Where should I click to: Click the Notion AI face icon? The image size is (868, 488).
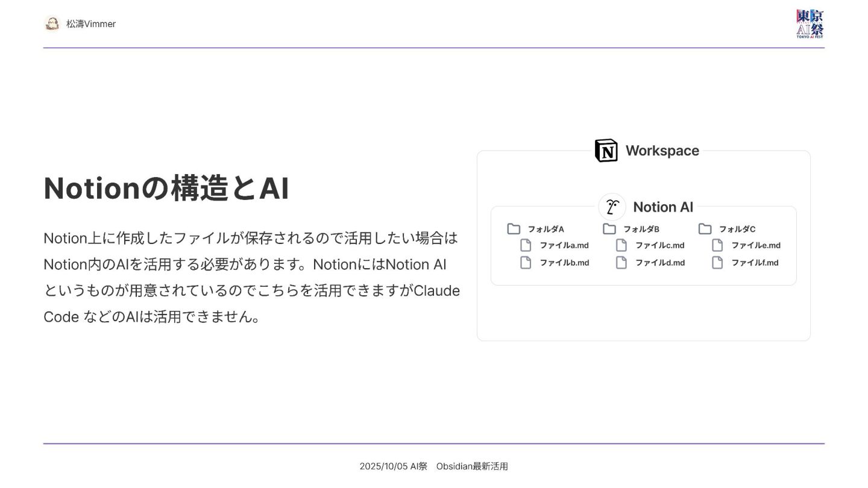click(612, 207)
